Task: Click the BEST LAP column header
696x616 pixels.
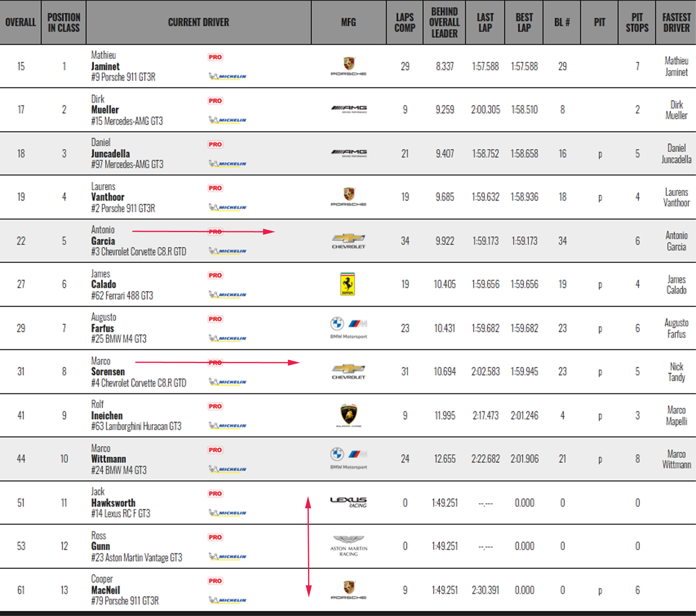Action: coord(524,22)
